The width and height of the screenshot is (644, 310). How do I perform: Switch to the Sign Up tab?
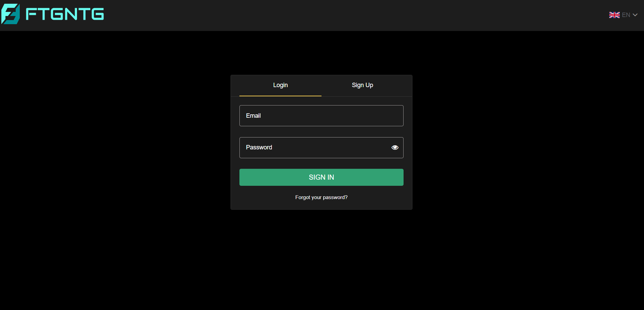362,85
